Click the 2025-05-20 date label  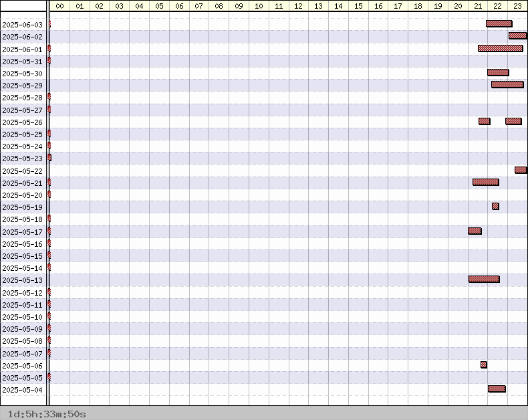click(23, 195)
